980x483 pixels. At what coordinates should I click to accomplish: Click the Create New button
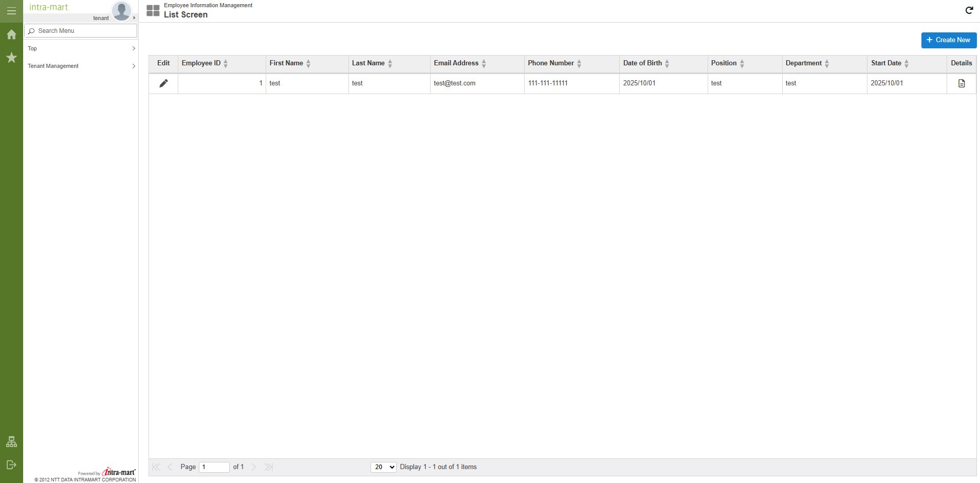(x=948, y=40)
